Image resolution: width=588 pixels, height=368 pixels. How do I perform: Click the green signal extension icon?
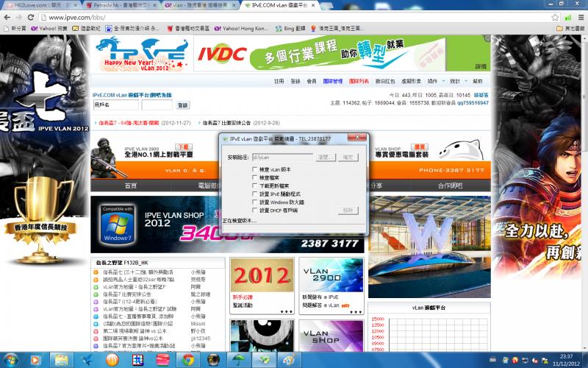click(568, 17)
